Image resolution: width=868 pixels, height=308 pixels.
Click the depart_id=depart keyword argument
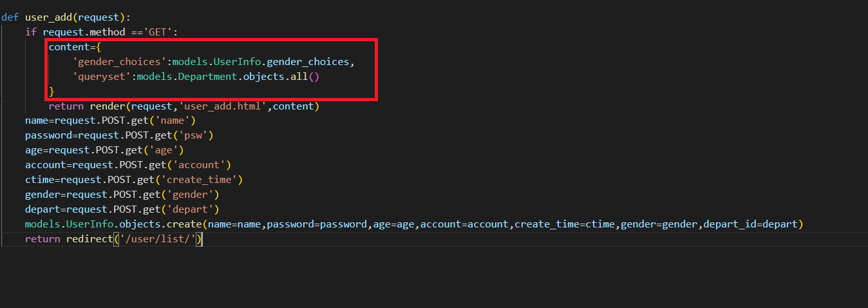(751, 224)
